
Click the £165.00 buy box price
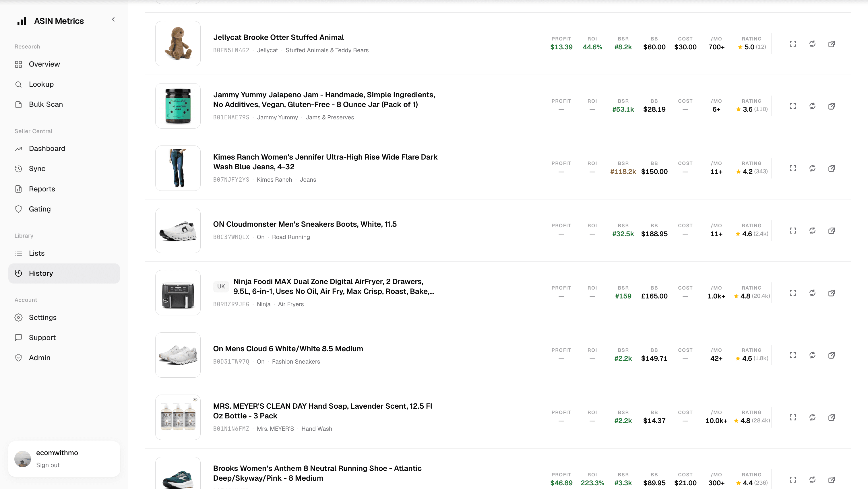tap(654, 296)
